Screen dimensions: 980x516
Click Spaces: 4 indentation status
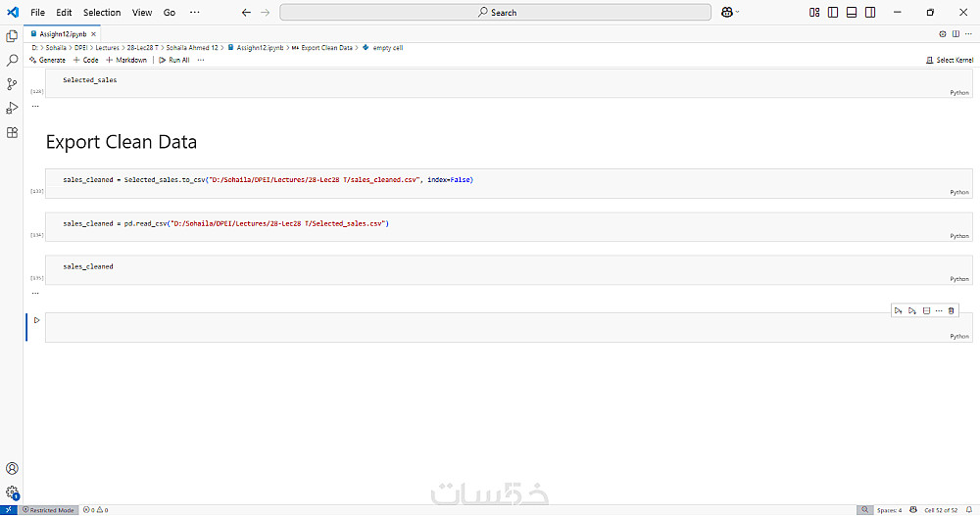click(889, 510)
